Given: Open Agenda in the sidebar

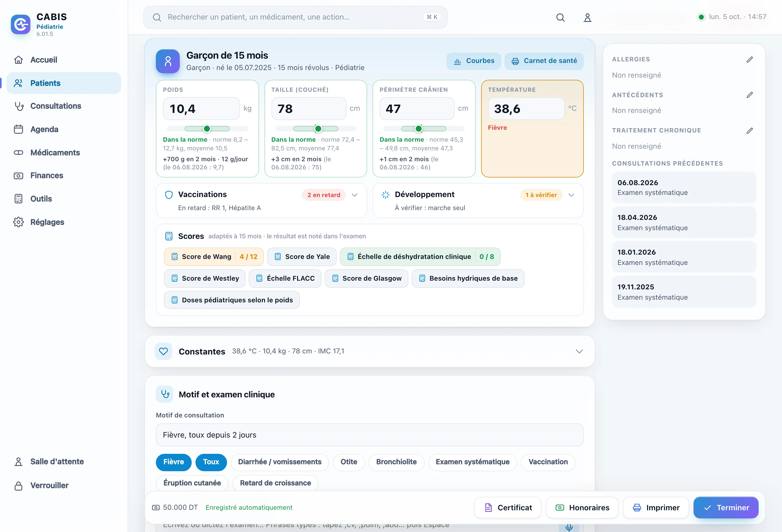Looking at the screenshot, I should point(64,129).
